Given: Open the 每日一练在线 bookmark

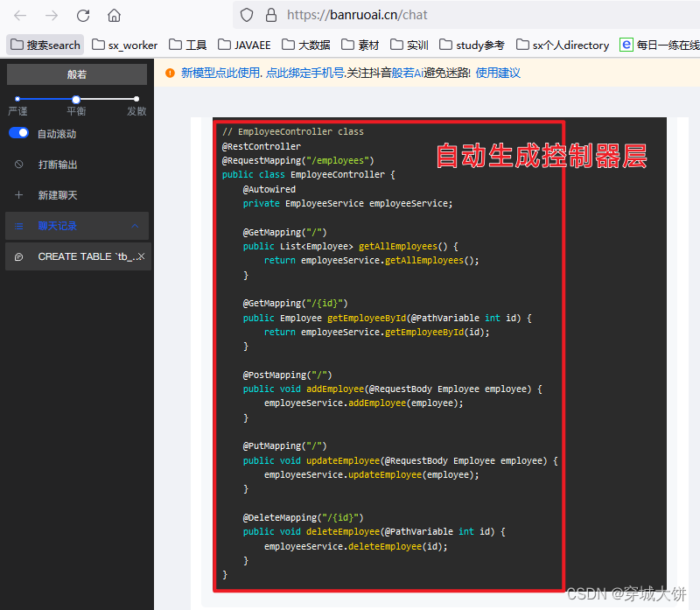Looking at the screenshot, I should point(660,46).
